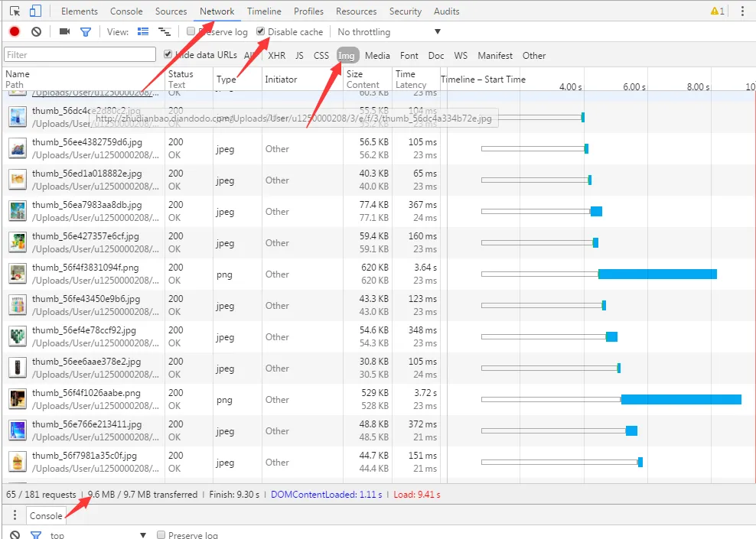The height and width of the screenshot is (539, 756).
Task: Select the Console drawer tab
Action: pyautogui.click(x=46, y=516)
